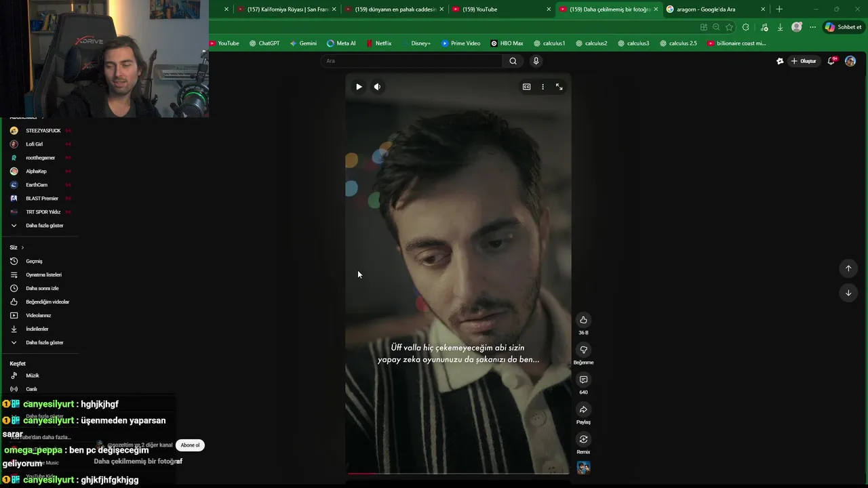This screenshot has height=488, width=868.
Task: Open the Remix option
Action: click(x=583, y=439)
